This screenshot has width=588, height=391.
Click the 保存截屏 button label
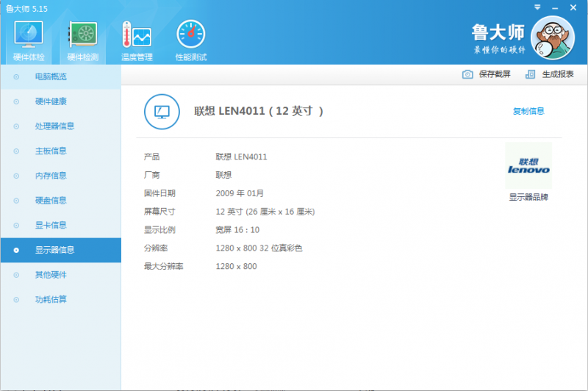coord(495,74)
